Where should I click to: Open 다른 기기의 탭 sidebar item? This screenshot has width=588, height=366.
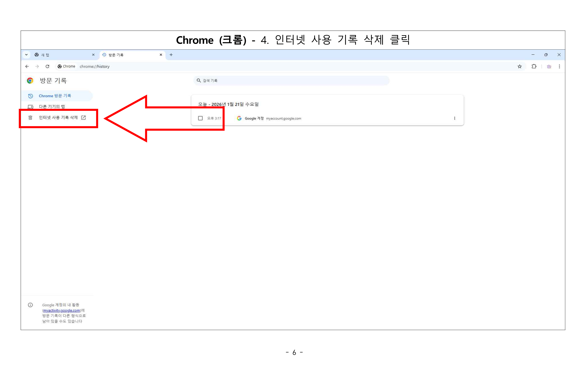(52, 106)
